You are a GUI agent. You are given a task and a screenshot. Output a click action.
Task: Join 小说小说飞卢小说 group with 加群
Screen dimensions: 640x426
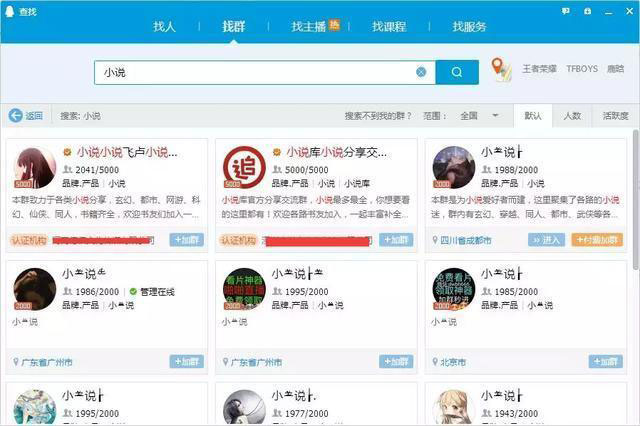pyautogui.click(x=187, y=240)
